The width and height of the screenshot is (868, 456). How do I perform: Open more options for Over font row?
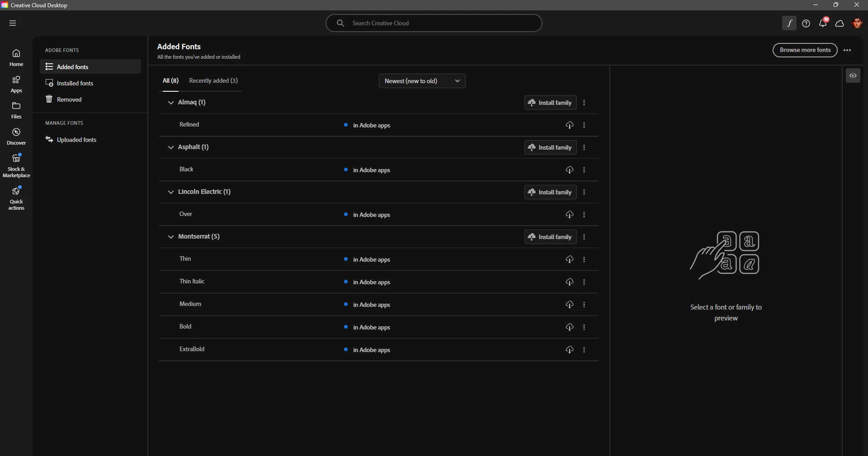[x=584, y=215]
